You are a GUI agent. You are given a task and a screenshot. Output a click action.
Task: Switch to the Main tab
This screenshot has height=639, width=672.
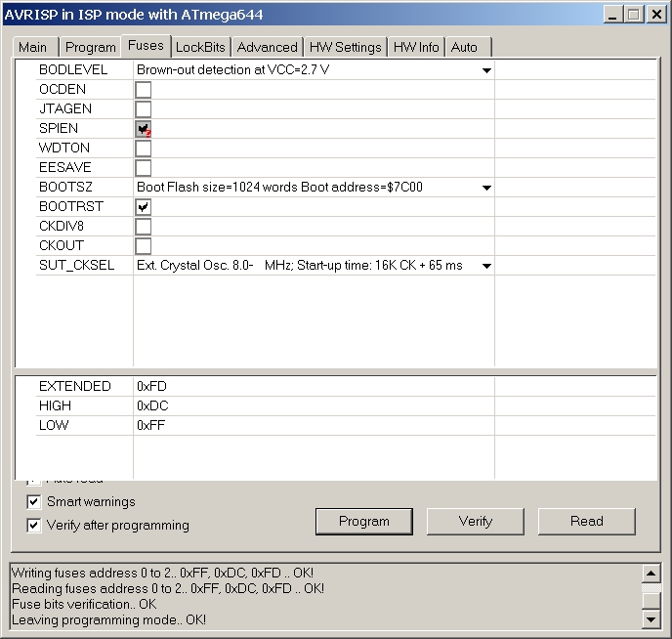click(36, 47)
